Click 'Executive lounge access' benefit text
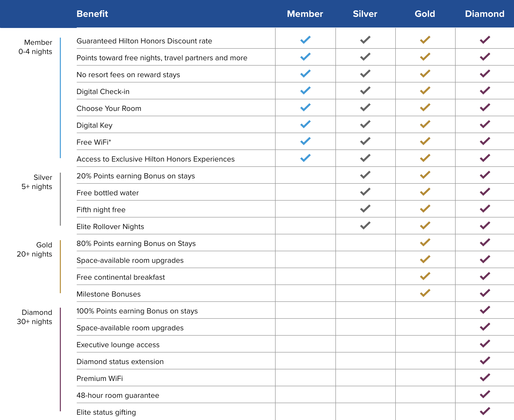This screenshot has height=420, width=514. 118,345
